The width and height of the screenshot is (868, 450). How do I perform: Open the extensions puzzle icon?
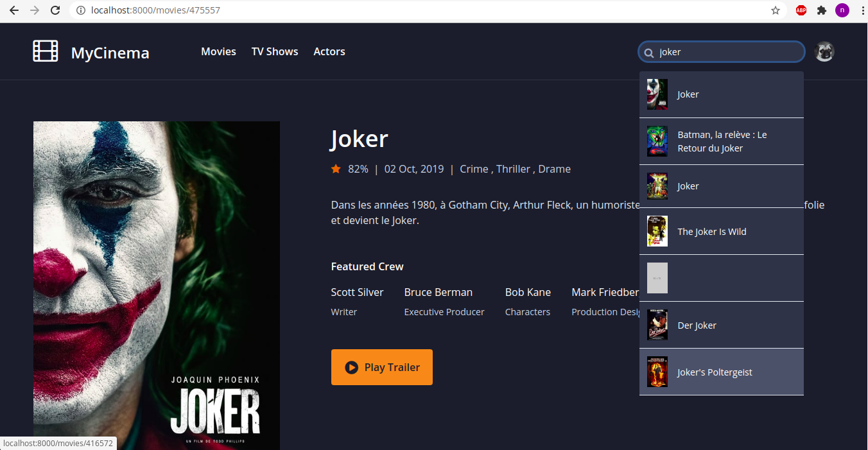(x=821, y=10)
